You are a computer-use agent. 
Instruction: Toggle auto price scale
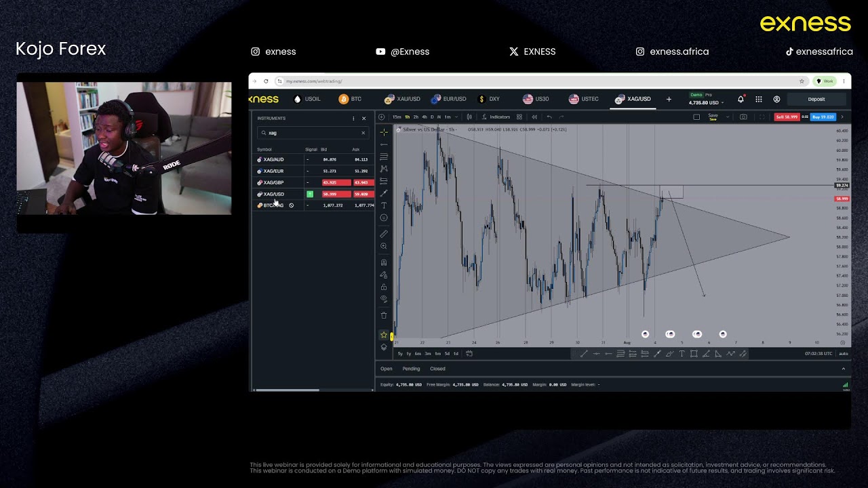pyautogui.click(x=843, y=353)
